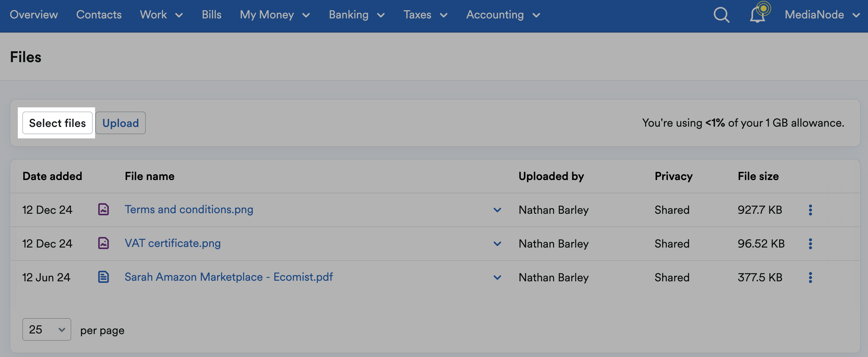The height and width of the screenshot is (357, 868).
Task: Click Nathan Barley in Terms and conditions row
Action: click(x=554, y=210)
